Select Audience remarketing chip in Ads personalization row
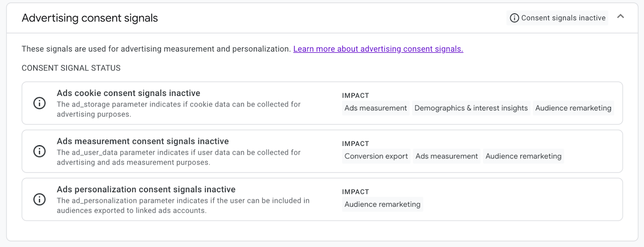 (382, 204)
